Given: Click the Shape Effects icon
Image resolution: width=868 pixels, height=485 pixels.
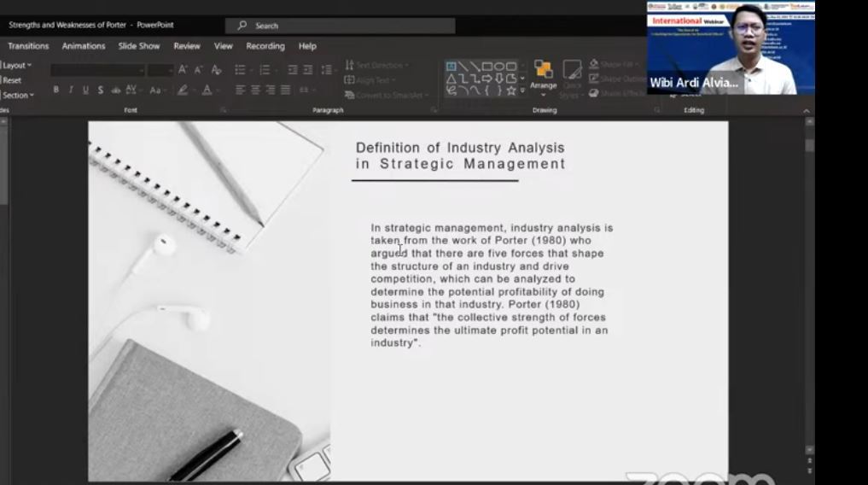Looking at the screenshot, I should [x=594, y=93].
